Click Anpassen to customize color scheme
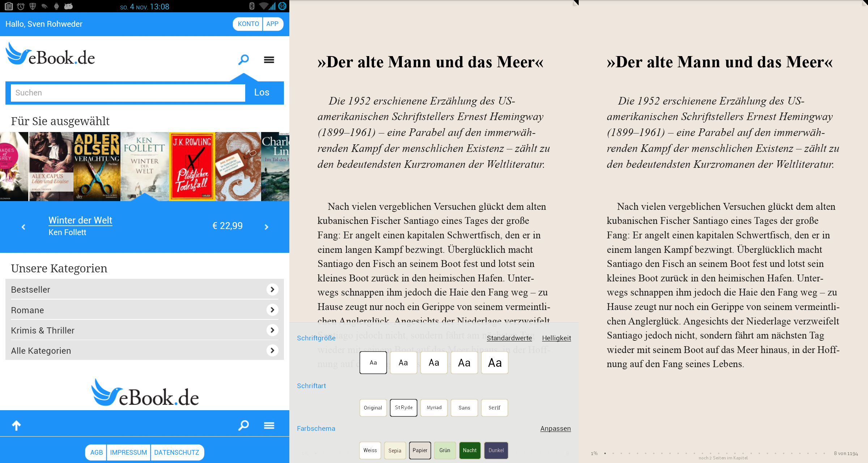The image size is (868, 463). click(x=556, y=429)
